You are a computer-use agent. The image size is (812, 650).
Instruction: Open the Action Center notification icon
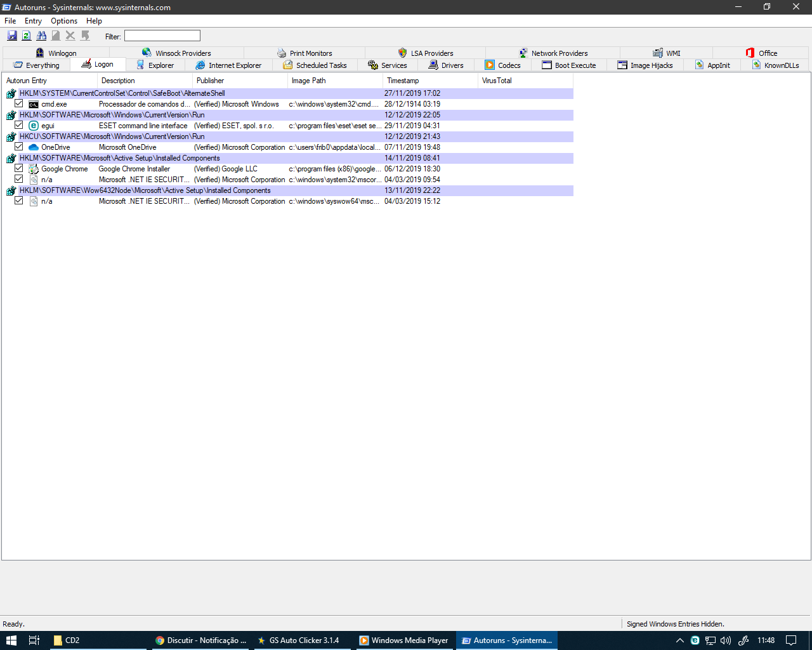tap(791, 640)
